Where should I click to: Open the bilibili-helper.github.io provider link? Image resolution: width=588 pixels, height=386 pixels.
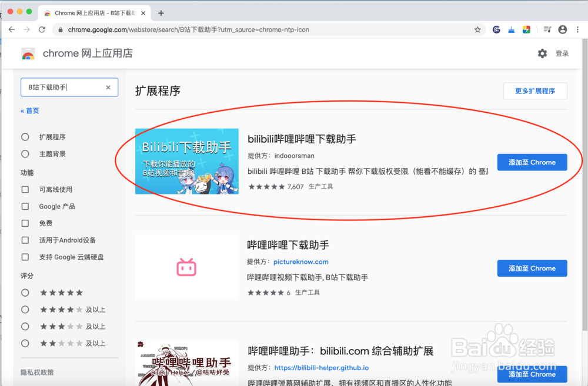coord(322,368)
